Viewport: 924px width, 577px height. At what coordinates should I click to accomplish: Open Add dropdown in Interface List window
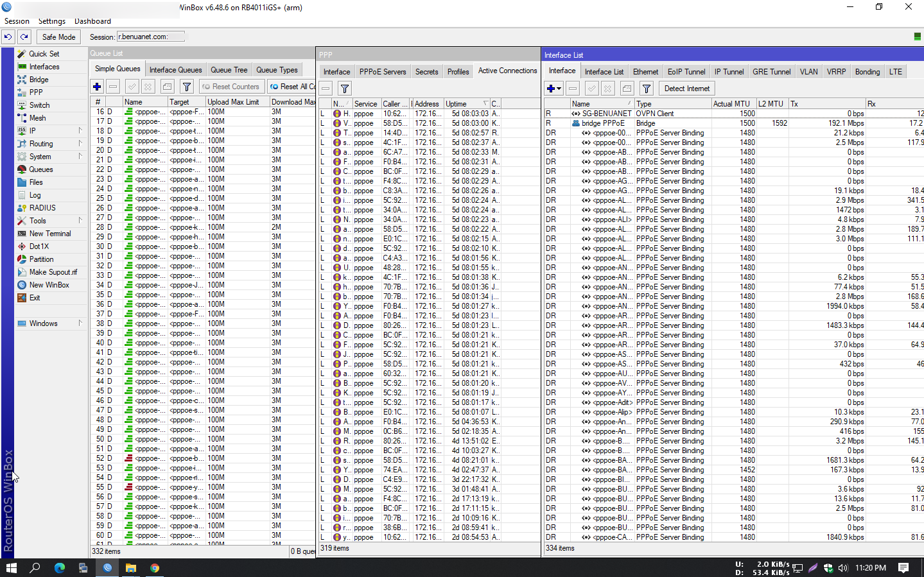554,89
